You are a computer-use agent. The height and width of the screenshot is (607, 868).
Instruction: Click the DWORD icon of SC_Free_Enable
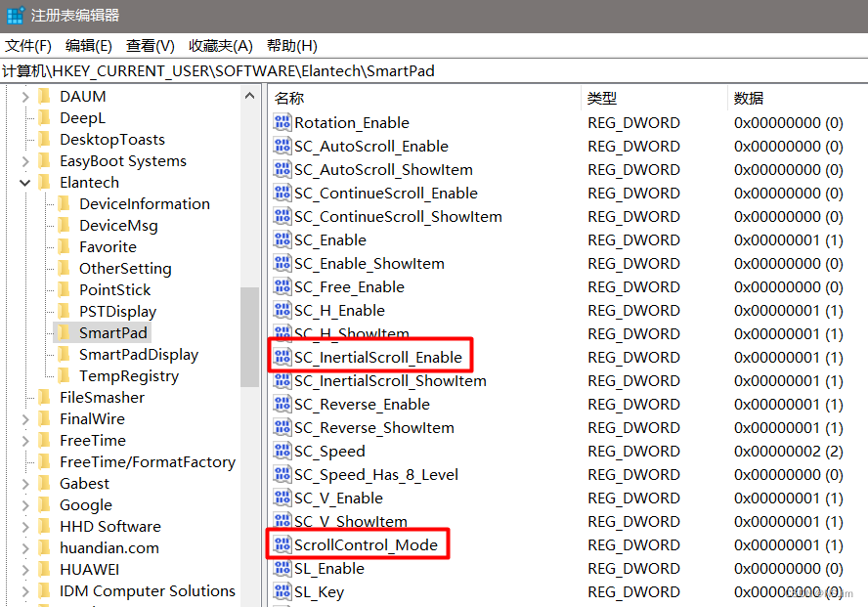pos(282,286)
